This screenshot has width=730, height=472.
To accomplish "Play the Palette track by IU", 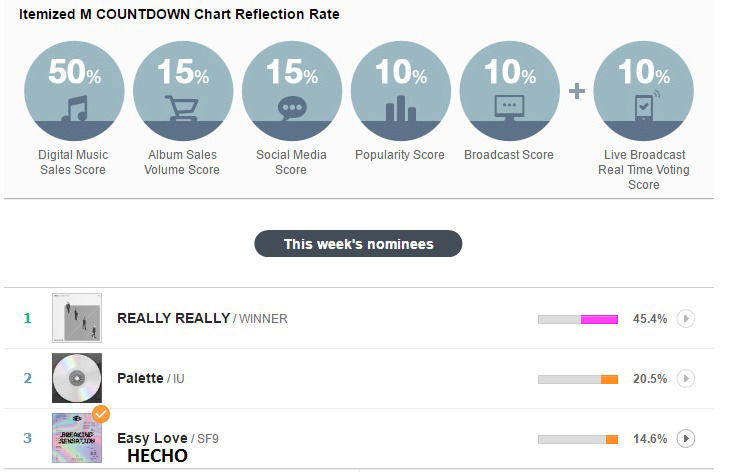I will (x=685, y=379).
